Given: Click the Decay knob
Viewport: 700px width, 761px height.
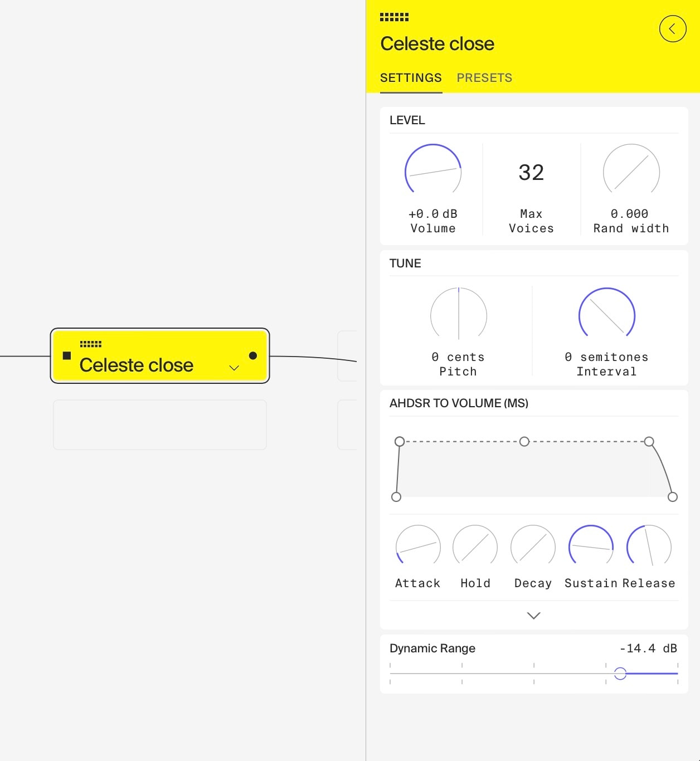Looking at the screenshot, I should pos(533,547).
